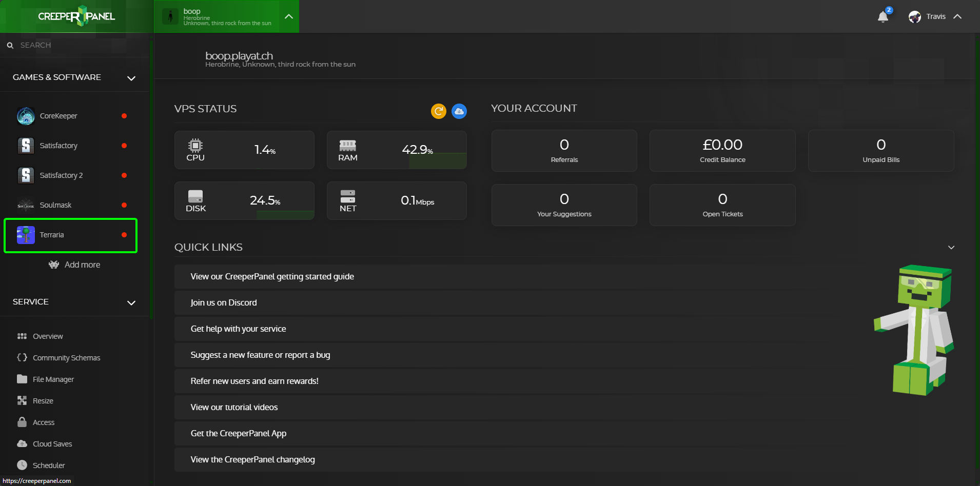Screen dimensions: 980x486
Task: Click the CPU chip icon
Action: (x=195, y=145)
